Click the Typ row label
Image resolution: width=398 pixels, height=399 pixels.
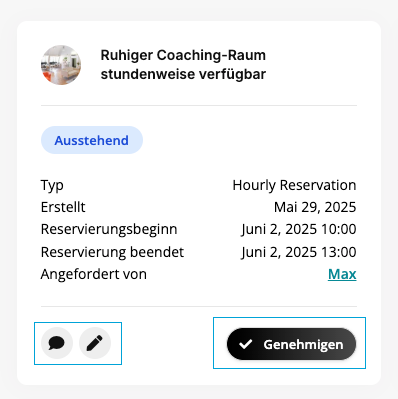click(x=52, y=185)
